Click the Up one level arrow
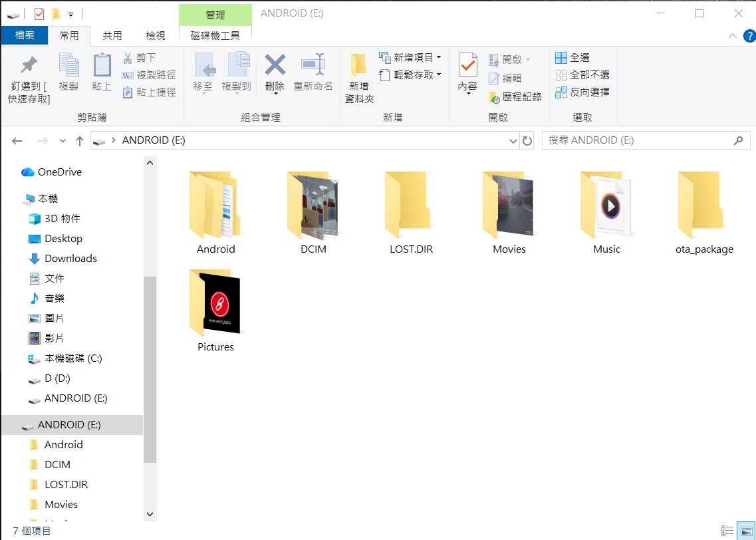 80,141
